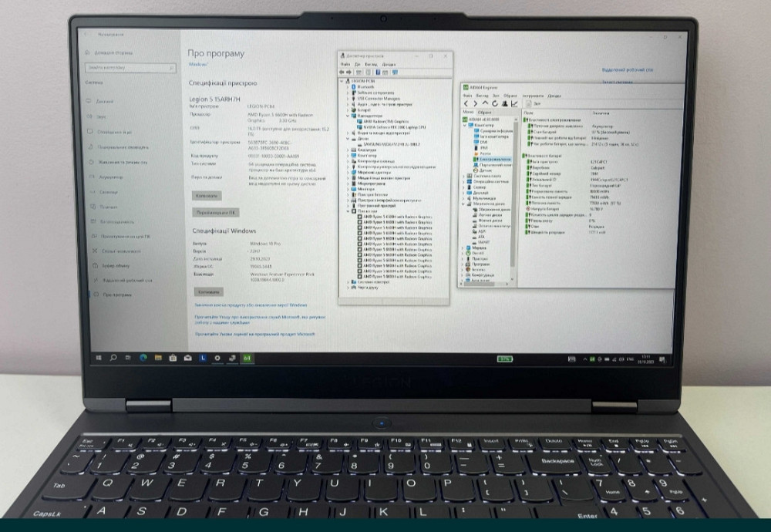Click the Windows Start button
Viewport: 771px width, 532px height.
coord(98,358)
